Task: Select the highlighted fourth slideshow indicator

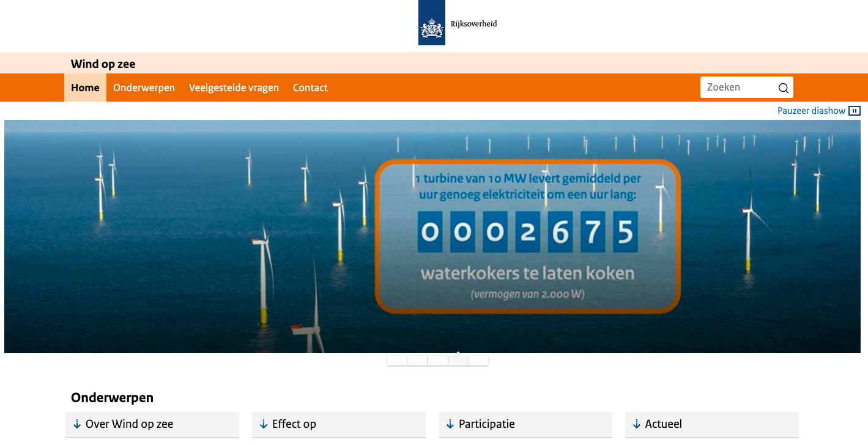Action: click(x=458, y=361)
